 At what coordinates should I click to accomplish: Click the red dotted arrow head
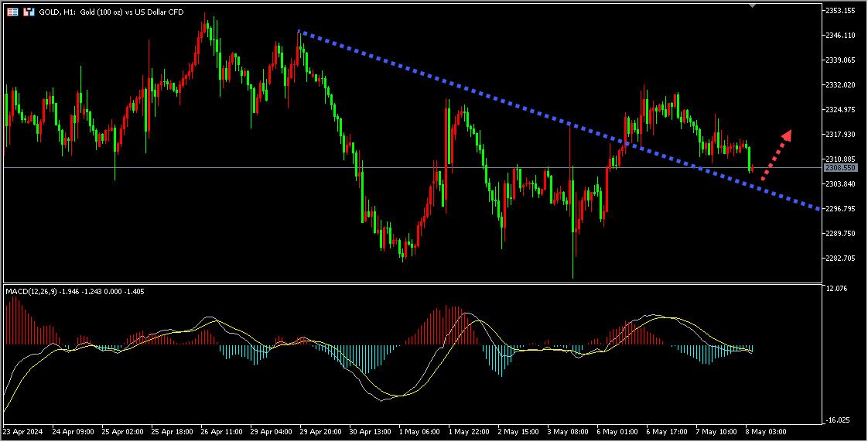tap(786, 135)
